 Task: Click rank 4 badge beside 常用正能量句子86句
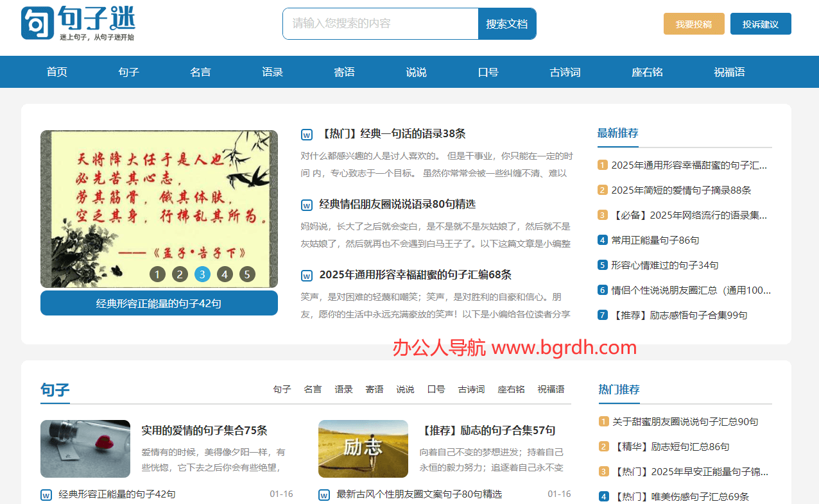(x=602, y=240)
